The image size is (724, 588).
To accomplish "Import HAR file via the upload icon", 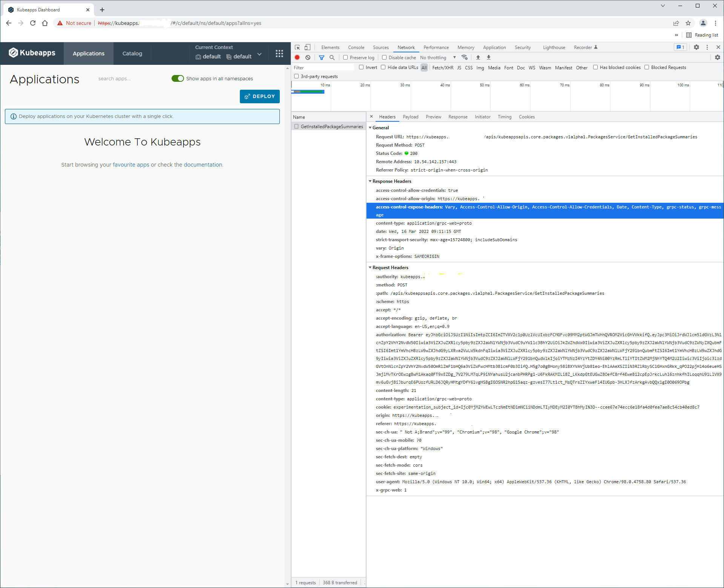I will (478, 57).
